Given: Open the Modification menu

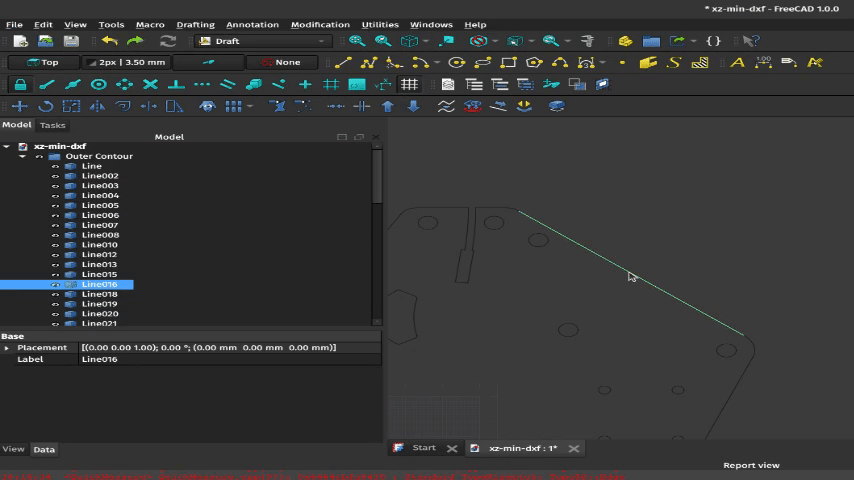Looking at the screenshot, I should click(320, 25).
